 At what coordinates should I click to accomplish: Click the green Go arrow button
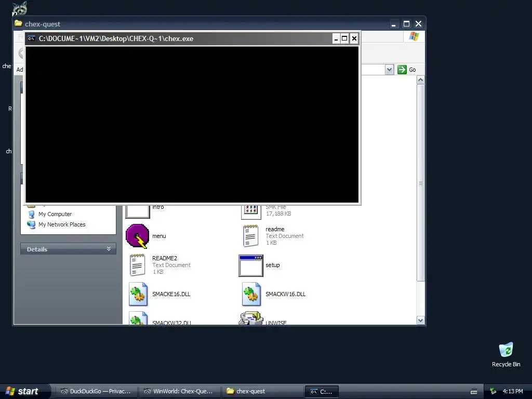tap(402, 70)
